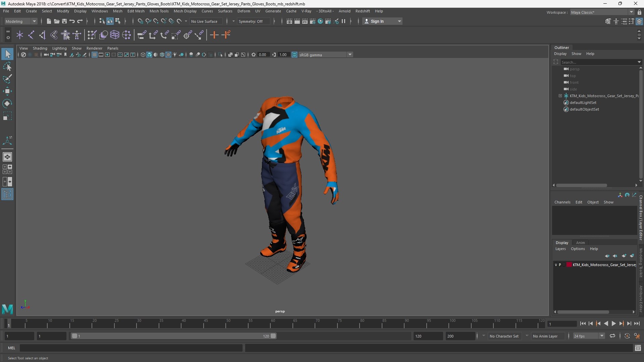Play the animation backwards
The height and width of the screenshot is (362, 644).
coord(606,323)
